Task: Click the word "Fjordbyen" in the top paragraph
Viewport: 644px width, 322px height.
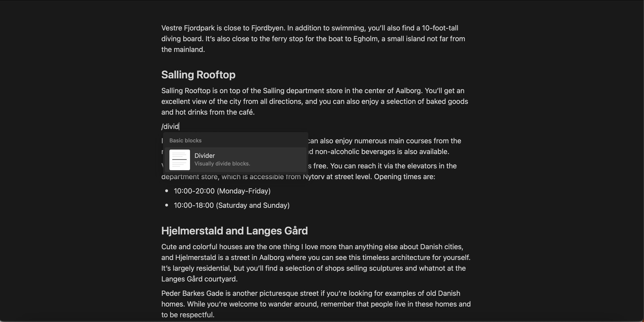Action: (x=268, y=28)
